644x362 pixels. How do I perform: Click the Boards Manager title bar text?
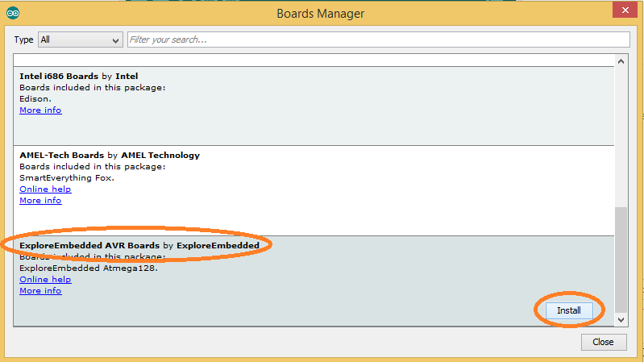pyautogui.click(x=320, y=14)
